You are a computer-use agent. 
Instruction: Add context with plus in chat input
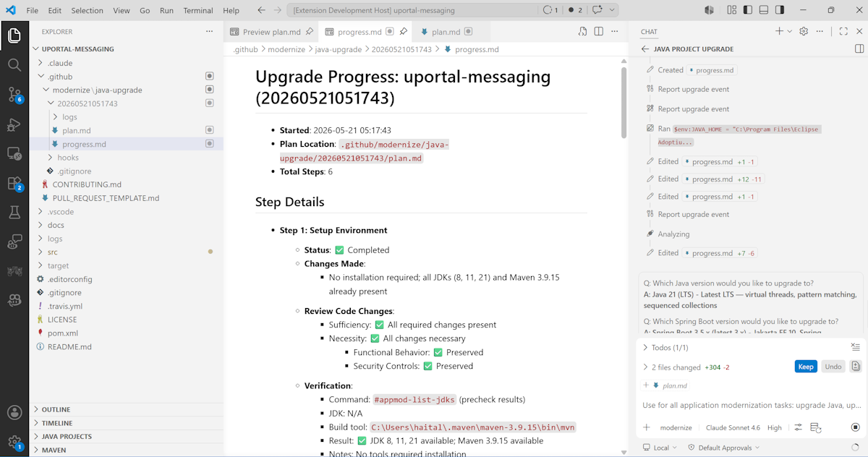point(647,427)
